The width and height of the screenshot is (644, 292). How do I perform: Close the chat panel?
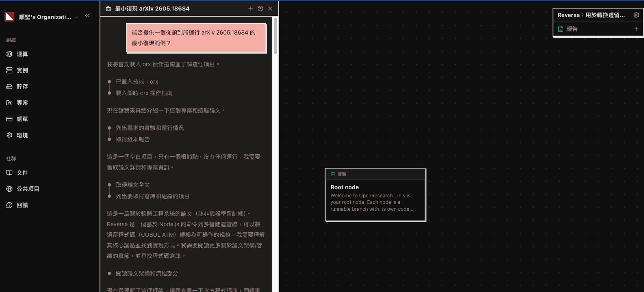click(270, 9)
